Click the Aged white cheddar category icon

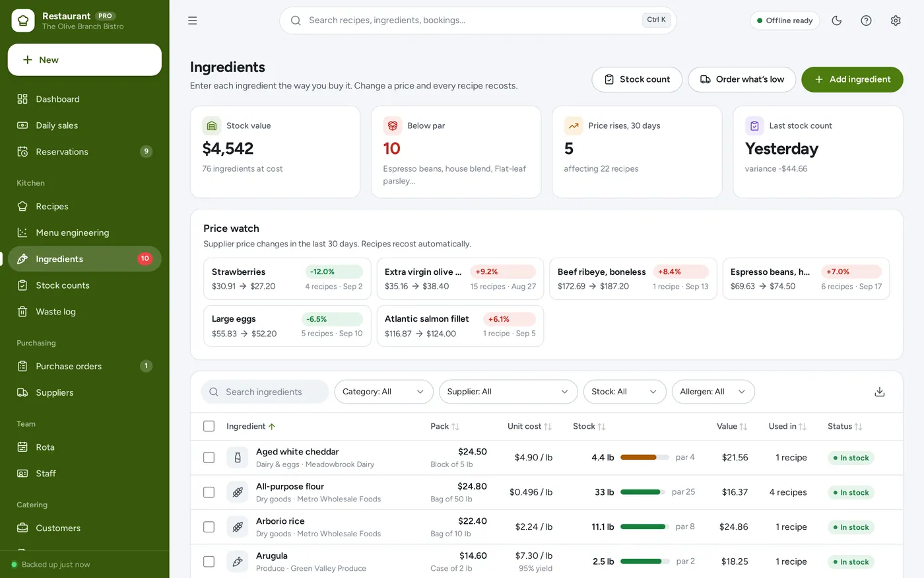[x=238, y=458]
